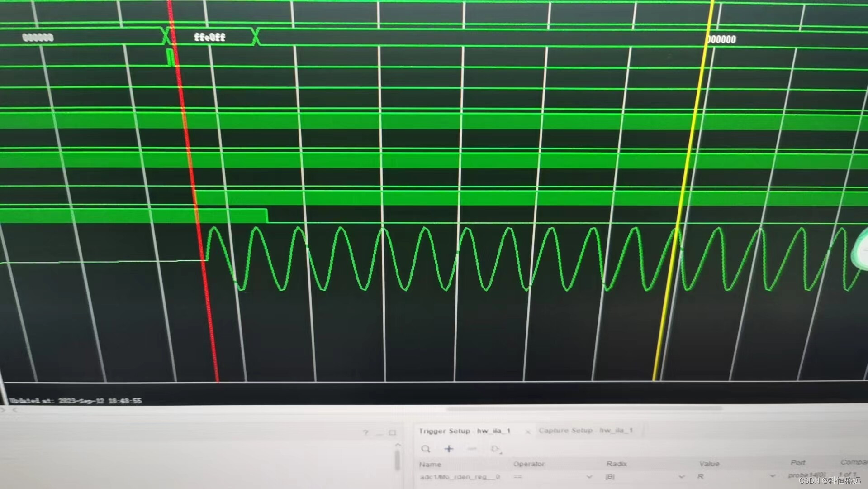
Task: Click the probe14[0] port cell
Action: pos(807,475)
